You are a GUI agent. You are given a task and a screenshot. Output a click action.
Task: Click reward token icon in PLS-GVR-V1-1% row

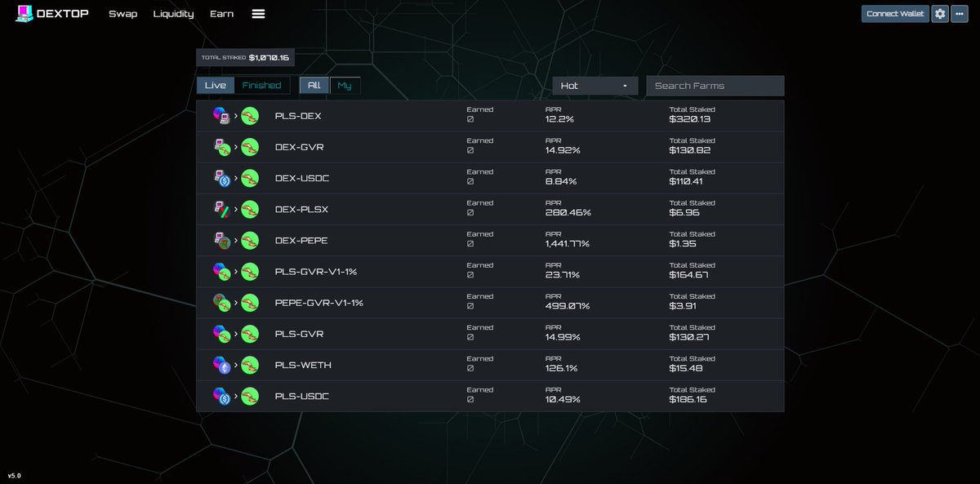[250, 272]
